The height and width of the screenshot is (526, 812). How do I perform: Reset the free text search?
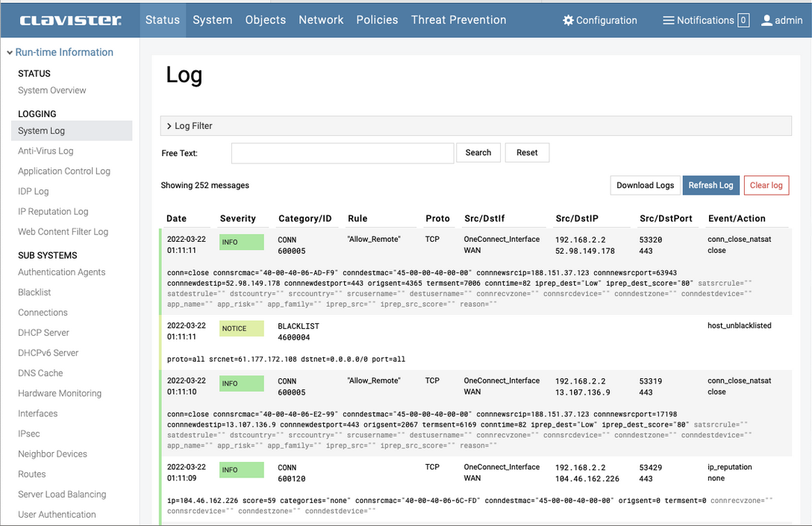pos(527,152)
